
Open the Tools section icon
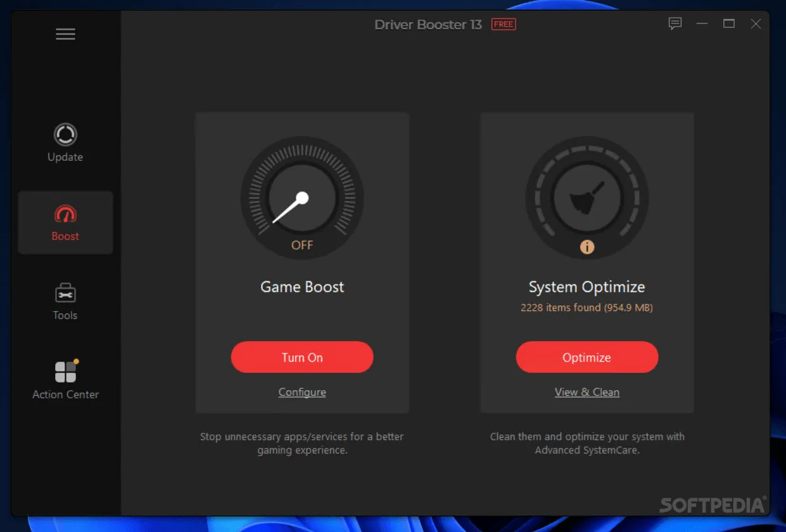[x=65, y=293]
